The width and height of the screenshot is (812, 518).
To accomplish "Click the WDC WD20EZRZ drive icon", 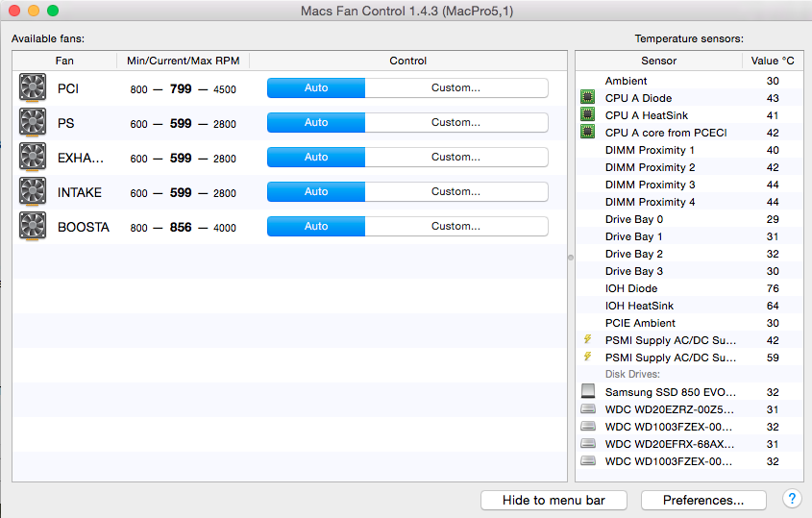I will tap(588, 408).
